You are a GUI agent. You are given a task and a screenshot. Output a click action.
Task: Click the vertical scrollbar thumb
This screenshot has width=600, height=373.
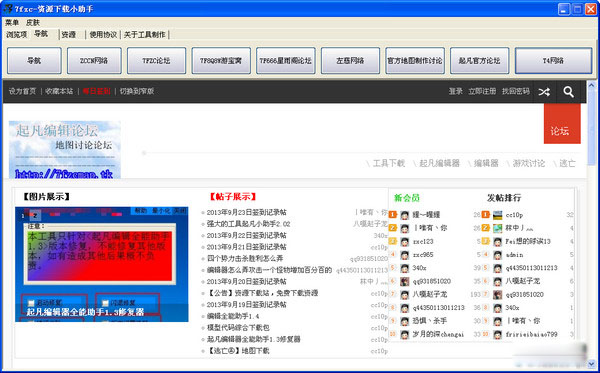pyautogui.click(x=592, y=127)
